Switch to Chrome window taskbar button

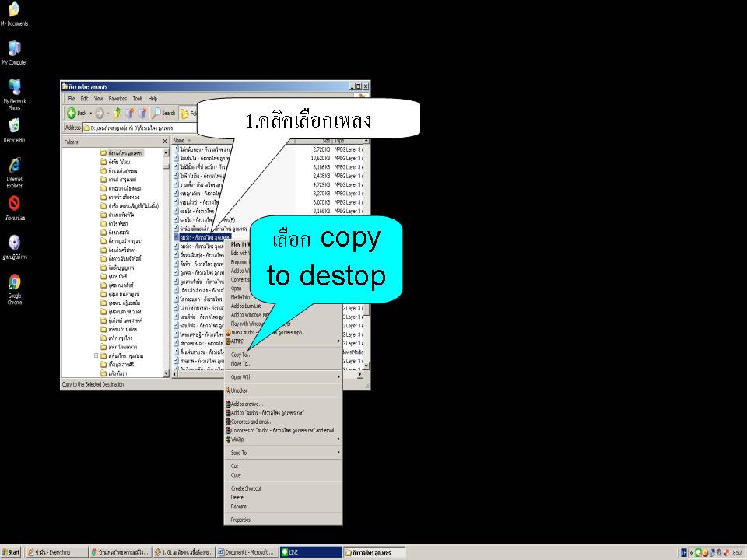120,552
